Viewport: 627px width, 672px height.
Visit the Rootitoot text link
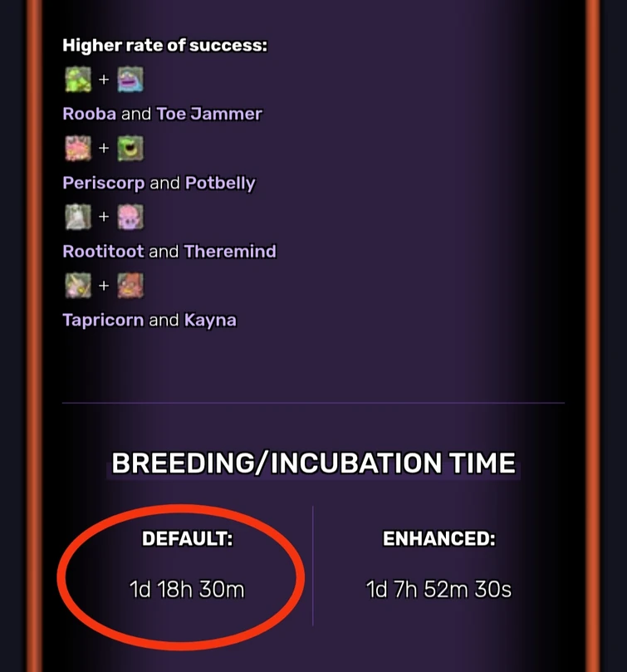[x=103, y=251]
